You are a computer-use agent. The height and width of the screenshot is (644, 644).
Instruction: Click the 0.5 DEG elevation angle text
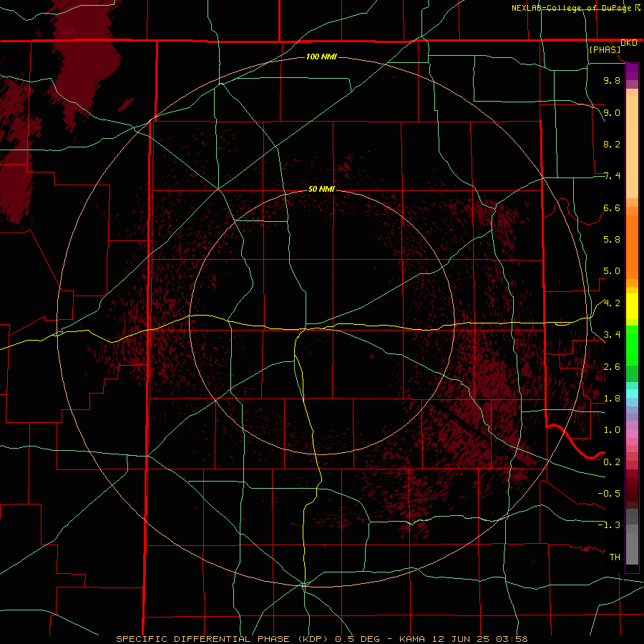357,639
